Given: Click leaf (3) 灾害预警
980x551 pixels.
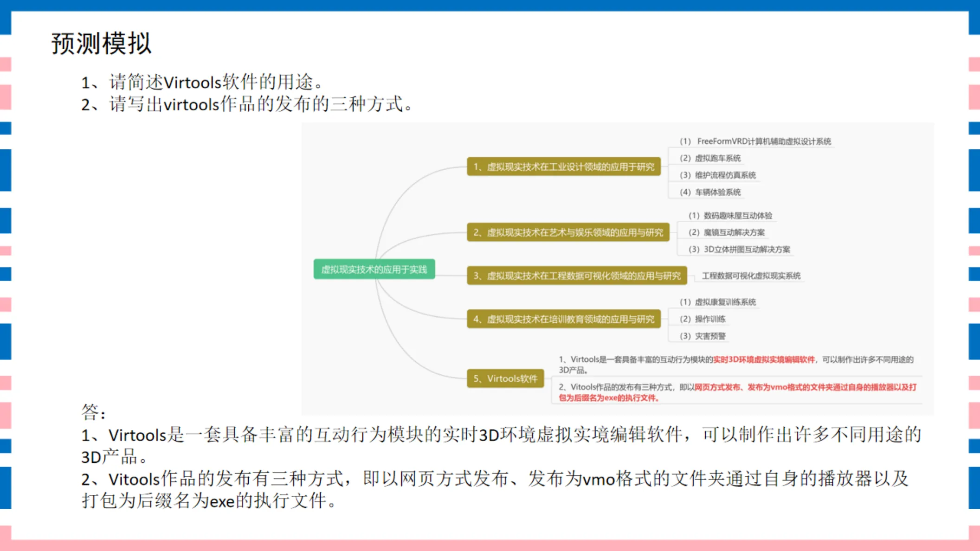Looking at the screenshot, I should [703, 336].
